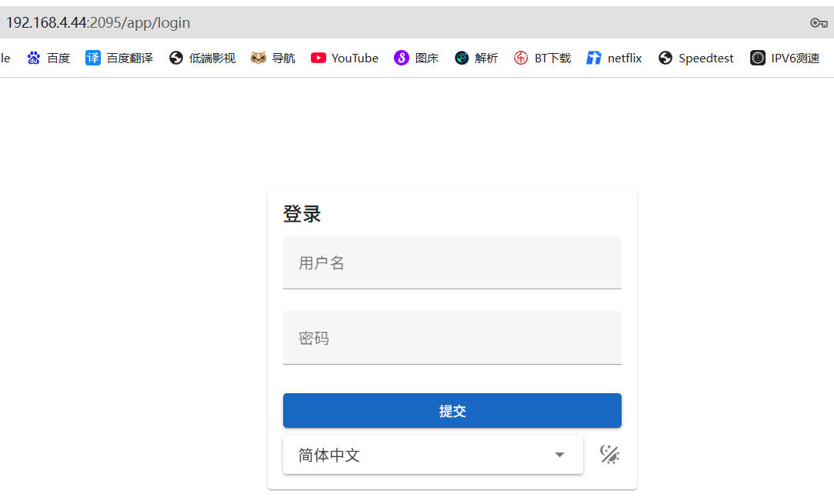Open the 低端影视 bookmark
Screen dimensions: 834x504
202,58
